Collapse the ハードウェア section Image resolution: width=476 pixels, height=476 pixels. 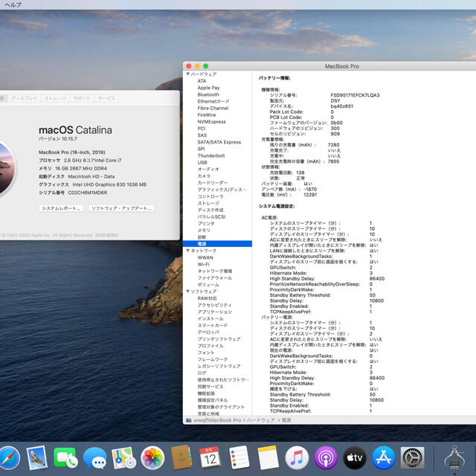[x=188, y=74]
